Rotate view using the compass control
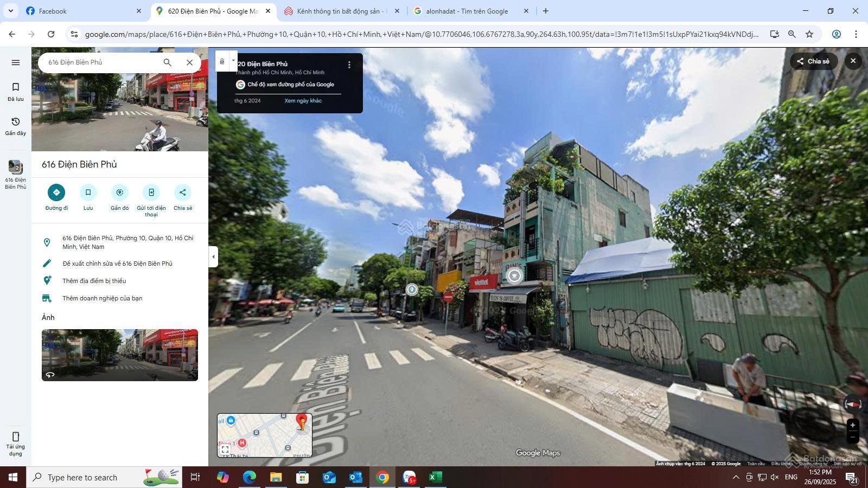Image resolution: width=868 pixels, height=488 pixels. (x=853, y=403)
